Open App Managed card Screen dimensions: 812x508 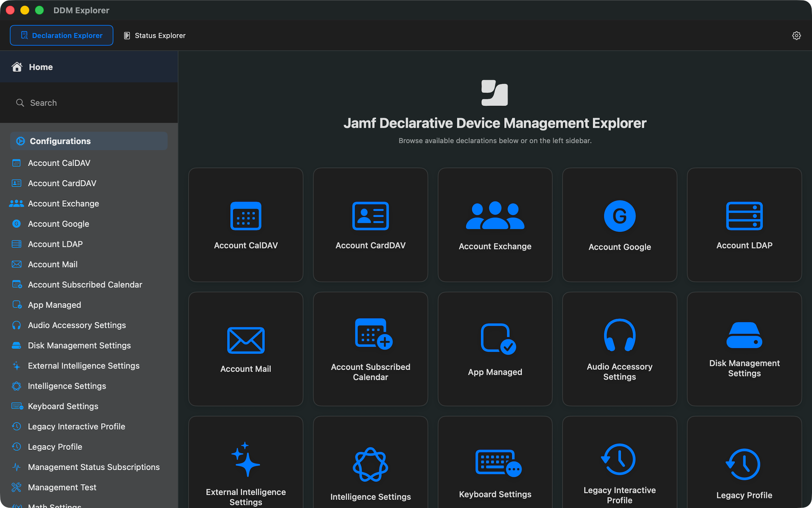pos(495,349)
